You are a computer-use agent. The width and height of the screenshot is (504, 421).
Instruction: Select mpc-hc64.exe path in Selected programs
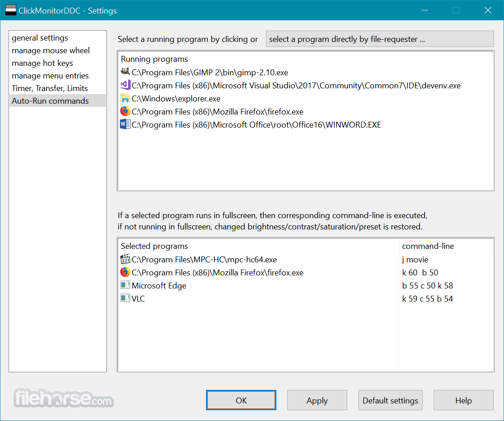pos(204,259)
